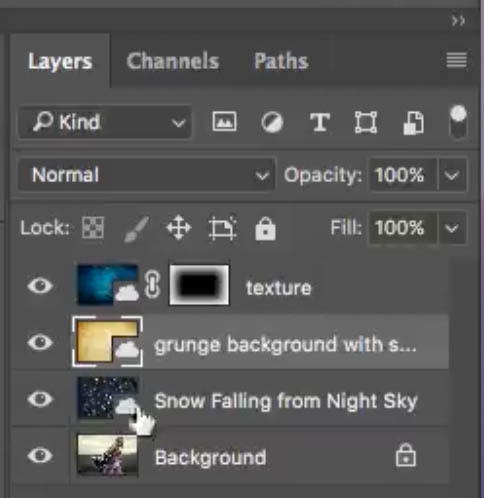Viewport: 484px width, 498px height.
Task: Filter for type layers icon
Action: [320, 122]
